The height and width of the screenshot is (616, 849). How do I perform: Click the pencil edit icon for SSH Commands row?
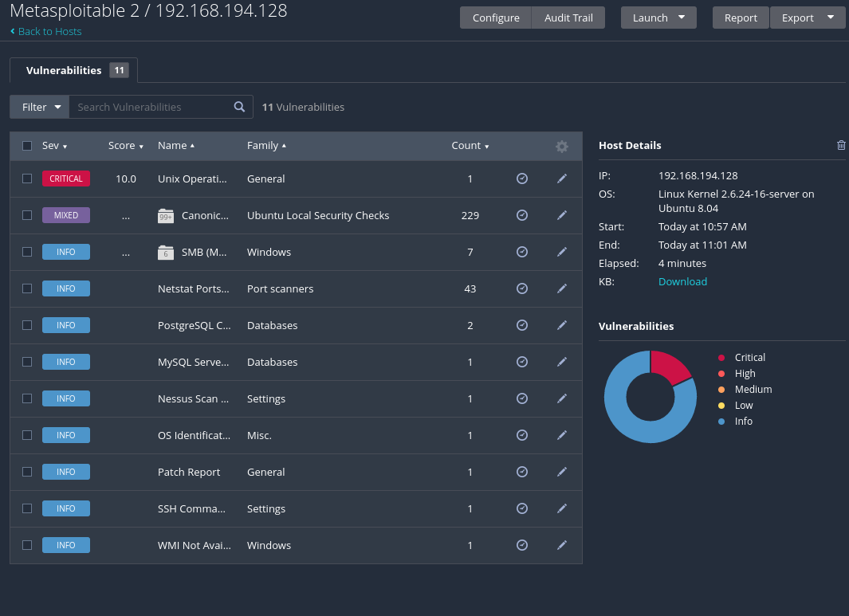(x=562, y=508)
